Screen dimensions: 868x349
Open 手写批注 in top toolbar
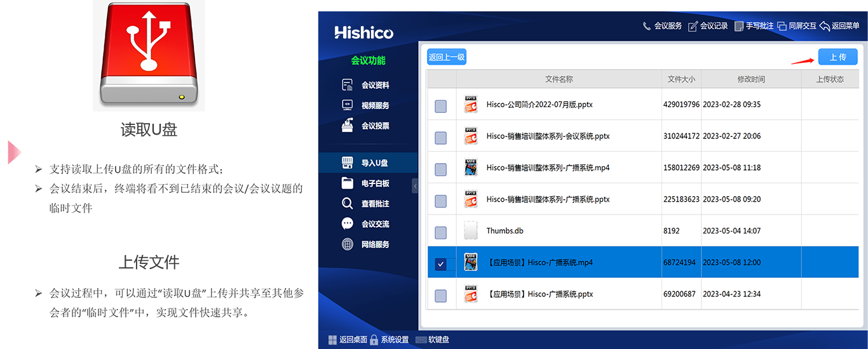coord(754,26)
